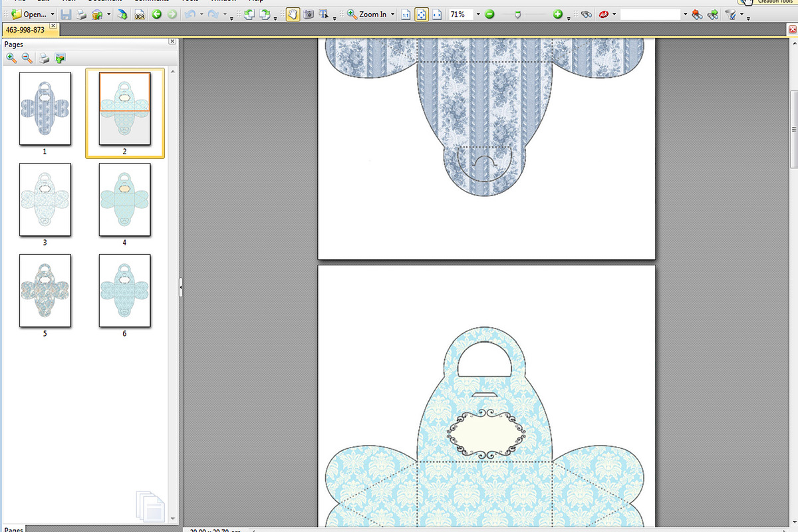Open the search box history dropdown
This screenshot has width=798, height=532.
point(685,14)
